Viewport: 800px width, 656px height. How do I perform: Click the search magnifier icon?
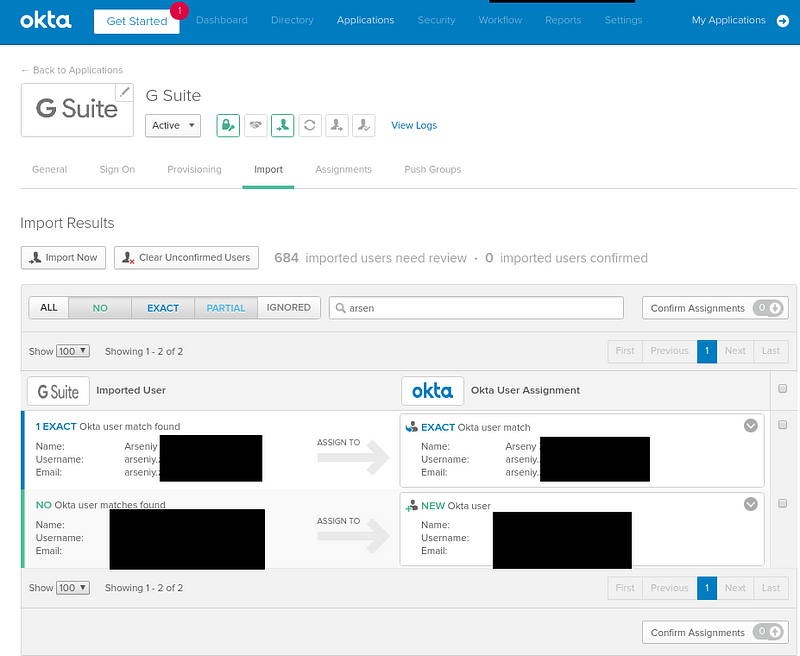click(x=340, y=308)
